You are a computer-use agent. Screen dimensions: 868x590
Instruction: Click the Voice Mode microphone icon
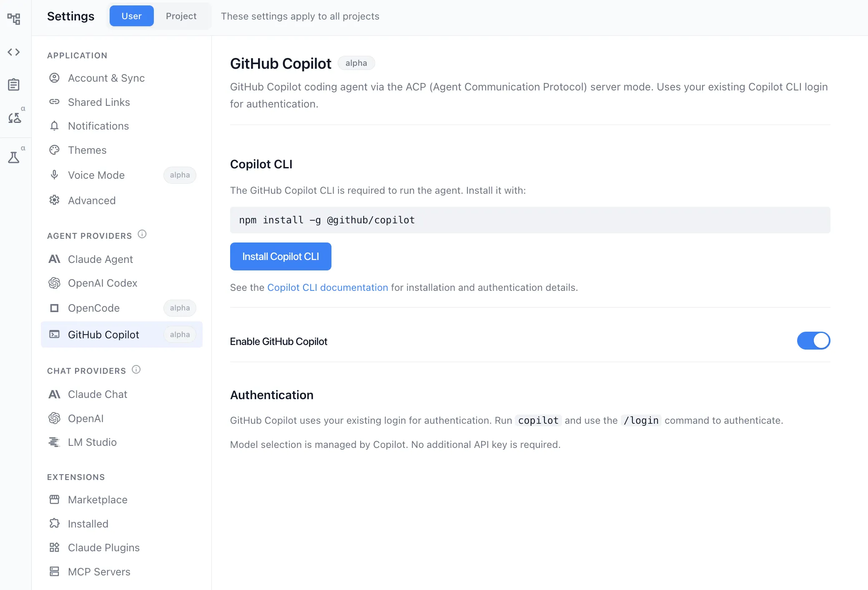pyautogui.click(x=55, y=175)
